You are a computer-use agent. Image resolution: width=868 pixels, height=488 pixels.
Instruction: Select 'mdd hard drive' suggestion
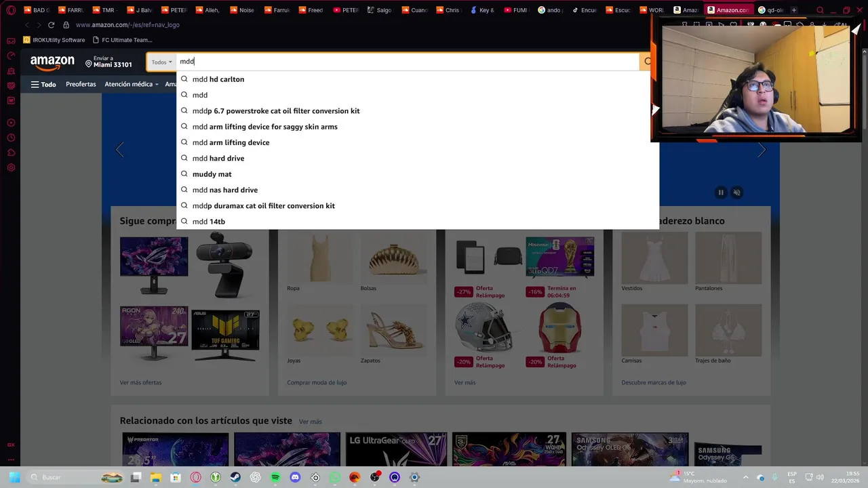pyautogui.click(x=417, y=158)
